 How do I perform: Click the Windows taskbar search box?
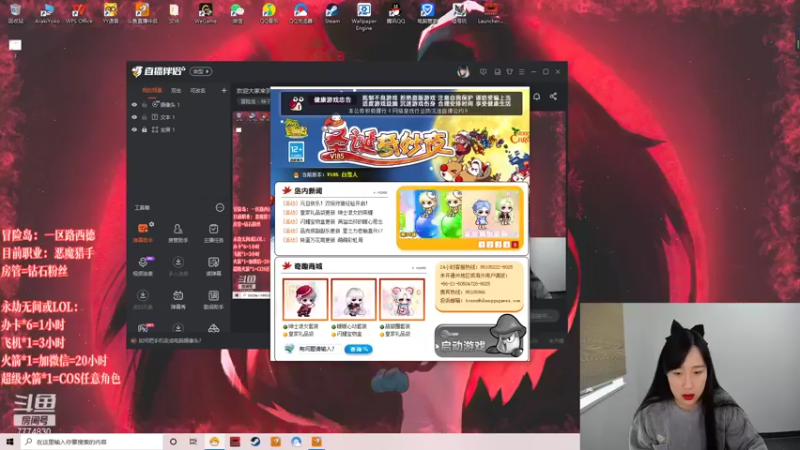pos(92,441)
